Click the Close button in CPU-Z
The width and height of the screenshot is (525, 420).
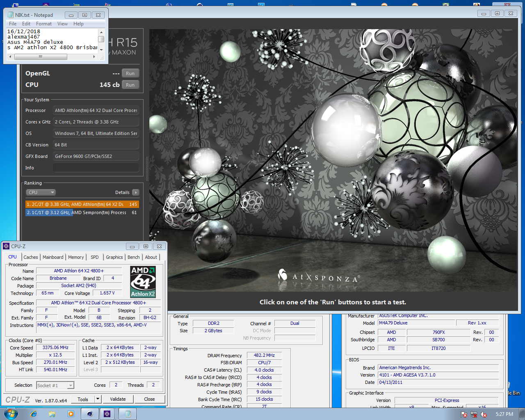(x=149, y=399)
